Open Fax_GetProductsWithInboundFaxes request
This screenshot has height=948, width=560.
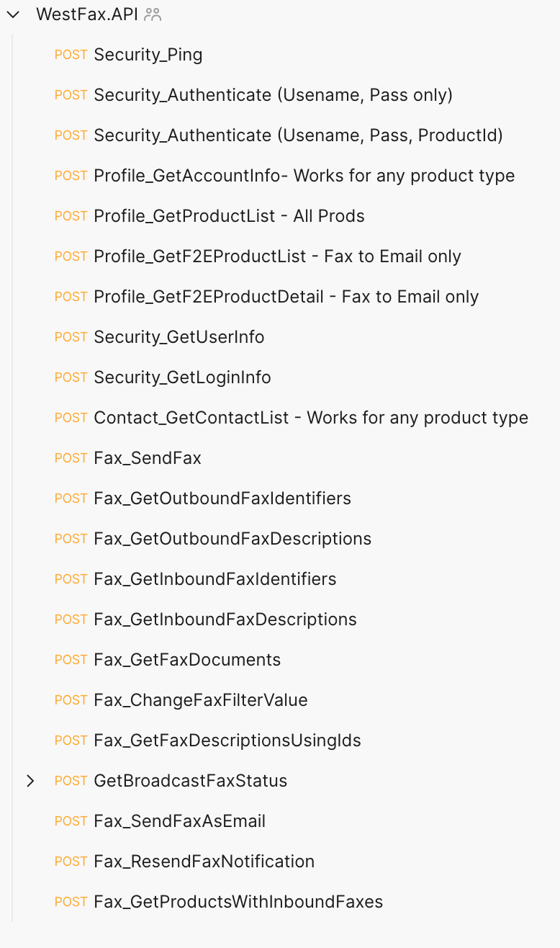(x=238, y=902)
